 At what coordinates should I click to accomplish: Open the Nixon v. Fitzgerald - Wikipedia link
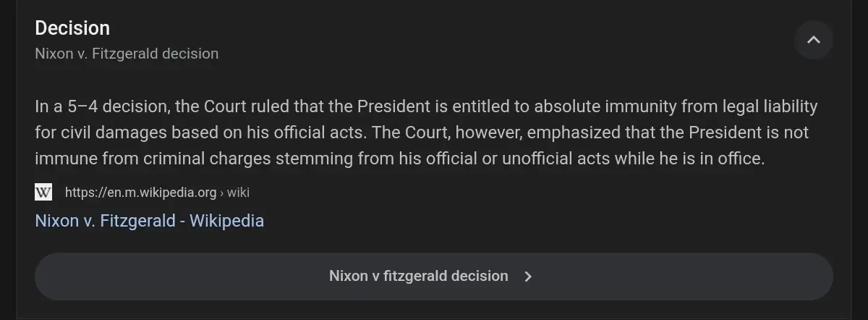coord(149,220)
